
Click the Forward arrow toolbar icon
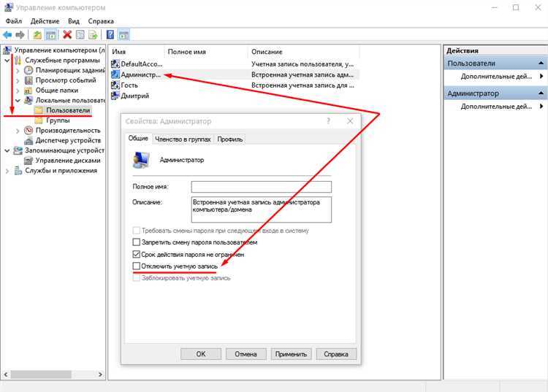click(20, 34)
